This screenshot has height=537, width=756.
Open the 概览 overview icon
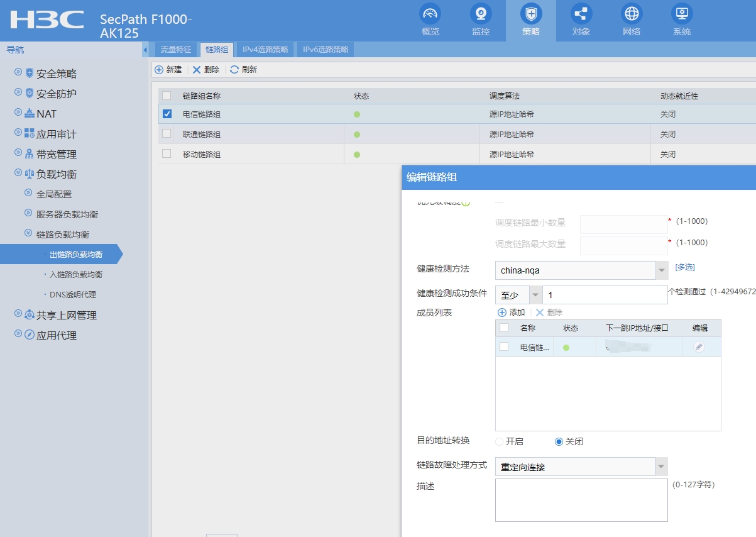click(x=430, y=14)
